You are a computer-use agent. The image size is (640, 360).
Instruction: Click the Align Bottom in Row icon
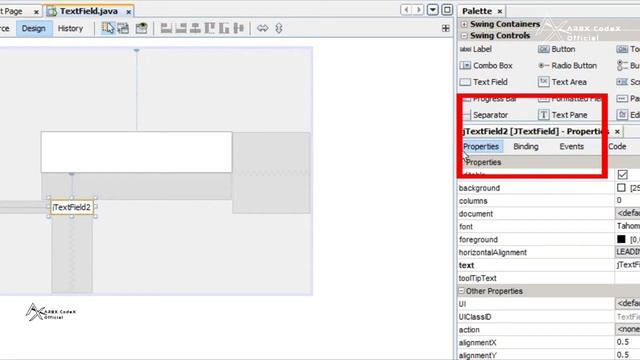[x=224, y=28]
